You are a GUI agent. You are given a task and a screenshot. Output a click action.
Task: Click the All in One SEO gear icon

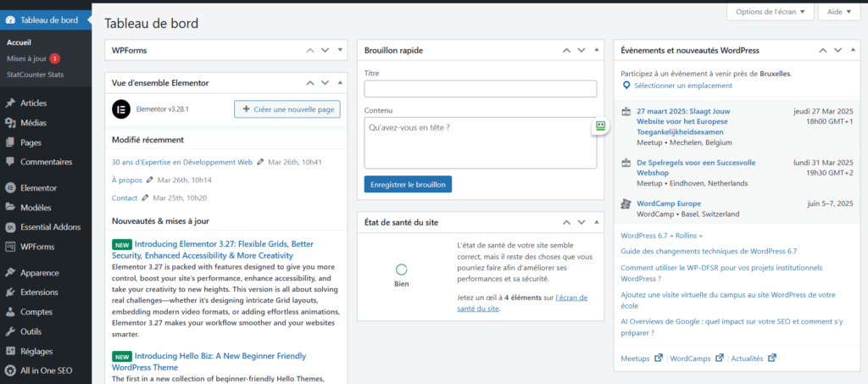[x=10, y=370]
